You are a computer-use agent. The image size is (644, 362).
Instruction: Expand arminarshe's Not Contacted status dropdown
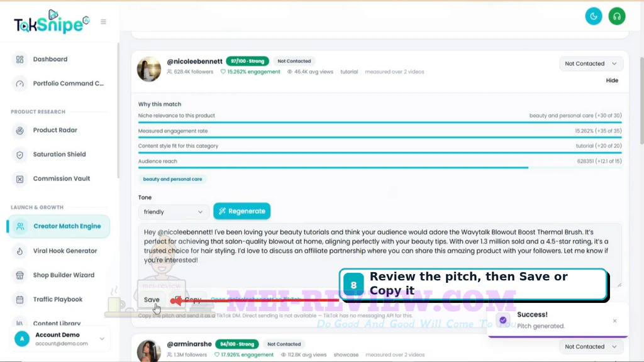click(x=591, y=347)
